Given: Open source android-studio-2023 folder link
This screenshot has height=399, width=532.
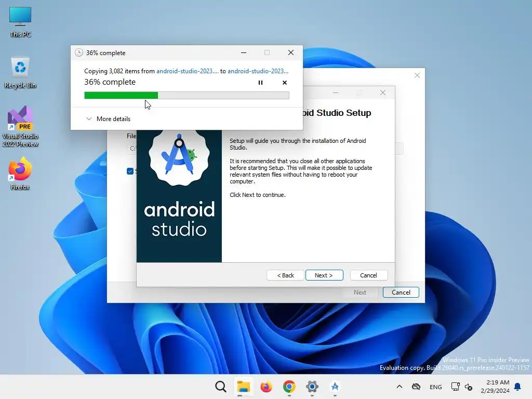Looking at the screenshot, I should (x=187, y=71).
